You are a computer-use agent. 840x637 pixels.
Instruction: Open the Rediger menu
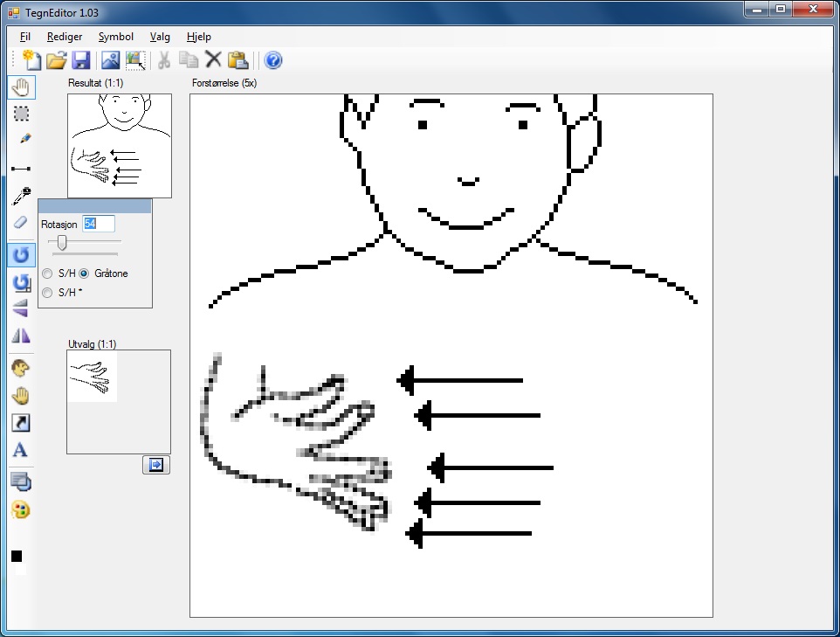click(65, 37)
